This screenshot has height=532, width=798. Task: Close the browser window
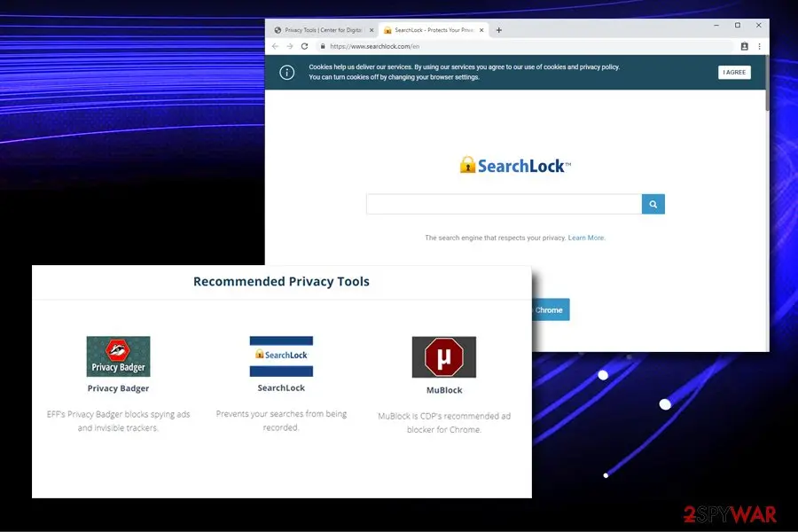point(758,25)
